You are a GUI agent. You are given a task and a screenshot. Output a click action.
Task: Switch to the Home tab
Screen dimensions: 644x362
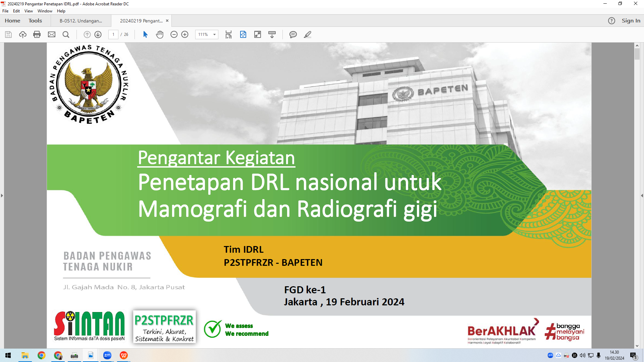pos(12,21)
